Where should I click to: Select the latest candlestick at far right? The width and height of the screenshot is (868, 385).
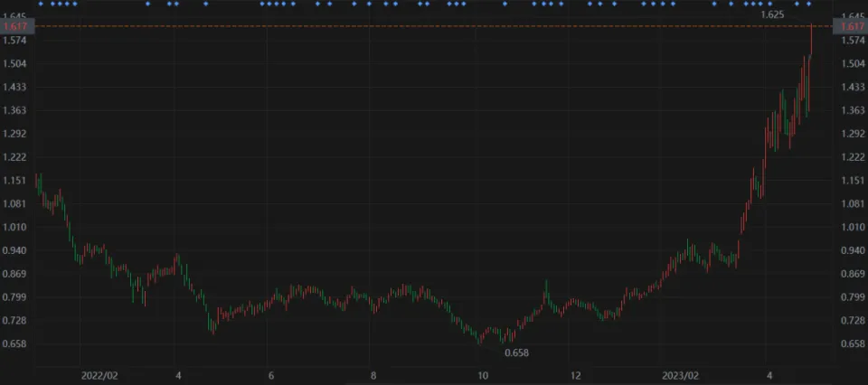(x=811, y=41)
